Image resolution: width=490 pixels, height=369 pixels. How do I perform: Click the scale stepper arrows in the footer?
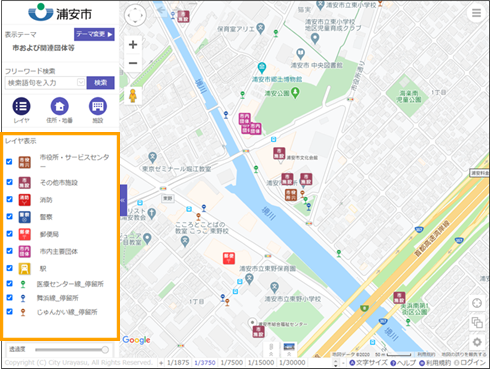[x=336, y=363]
